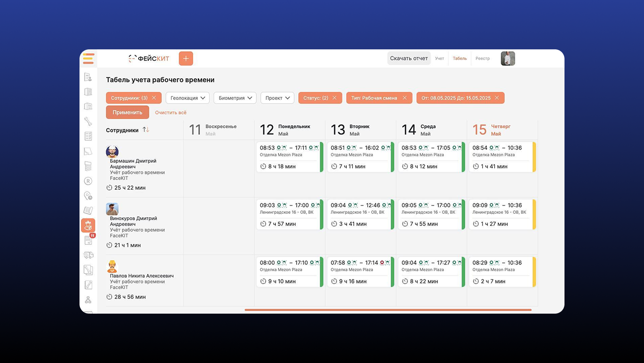Click the registered trademark (R) sidebar icon
Screen dimensions: 644x363
click(88, 181)
